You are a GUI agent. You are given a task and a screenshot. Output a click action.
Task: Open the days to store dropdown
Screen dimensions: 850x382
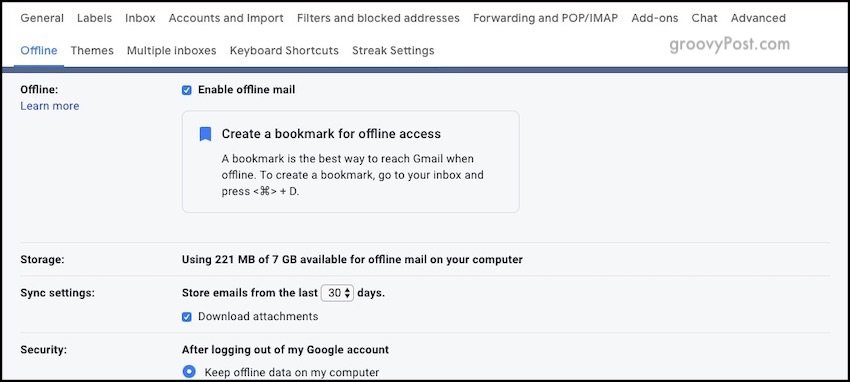pyautogui.click(x=337, y=293)
